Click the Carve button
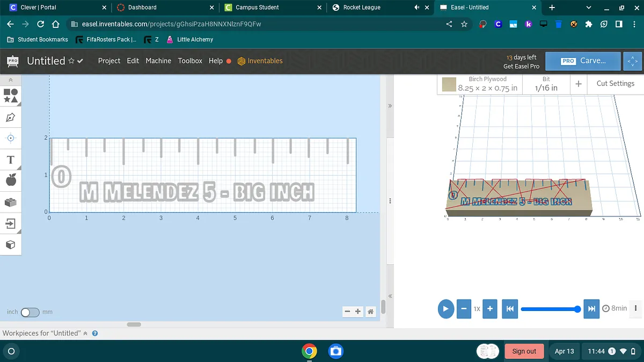The image size is (644, 362). coord(583,61)
